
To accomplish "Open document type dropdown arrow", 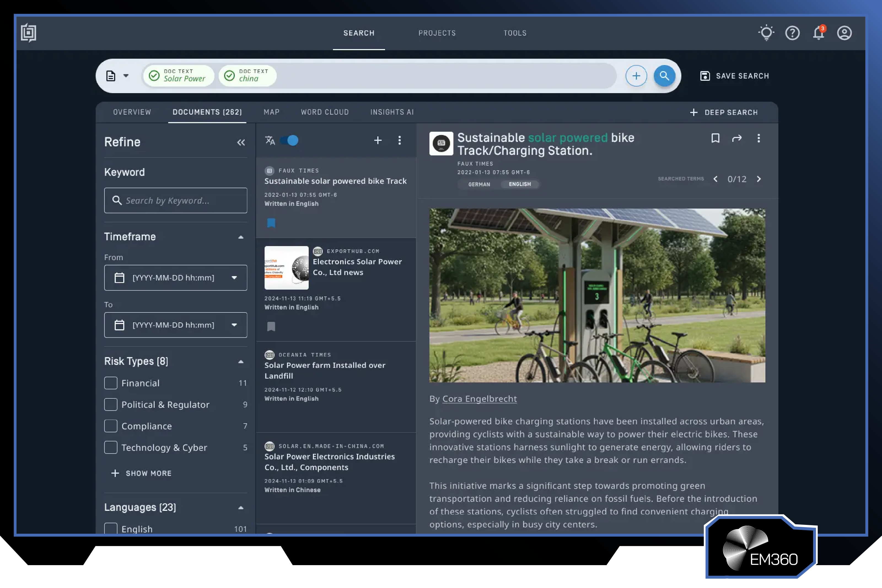I will click(x=126, y=76).
